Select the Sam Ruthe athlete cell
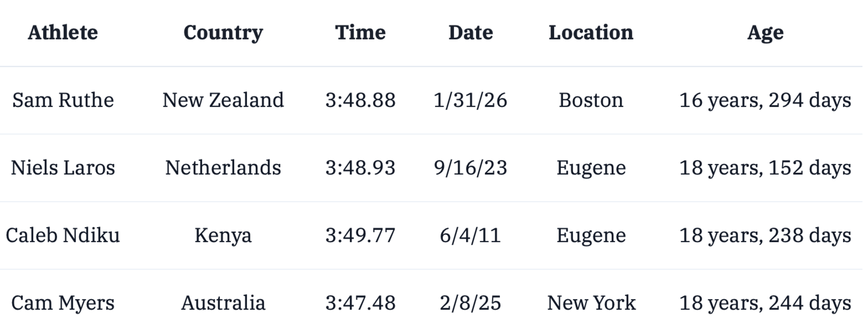868x328 pixels. [63, 100]
